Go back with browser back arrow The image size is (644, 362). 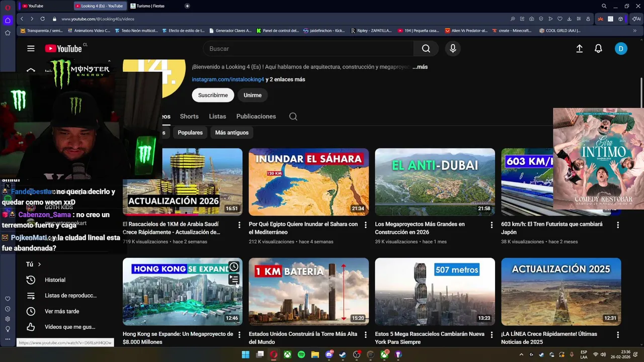pyautogui.click(x=22, y=19)
